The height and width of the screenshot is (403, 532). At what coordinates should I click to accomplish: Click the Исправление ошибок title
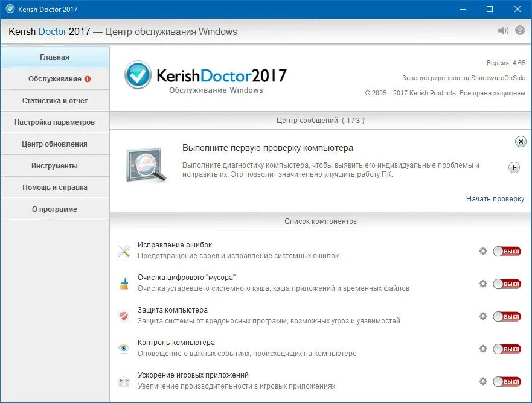[175, 245]
